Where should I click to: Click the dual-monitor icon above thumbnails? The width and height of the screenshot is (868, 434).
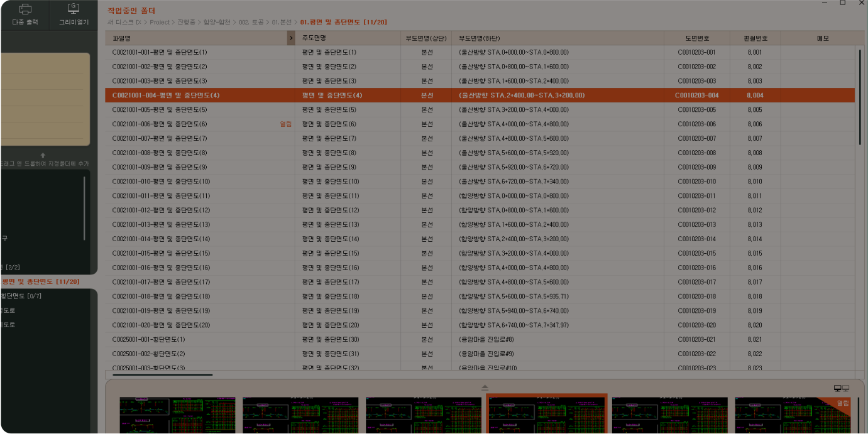point(842,389)
